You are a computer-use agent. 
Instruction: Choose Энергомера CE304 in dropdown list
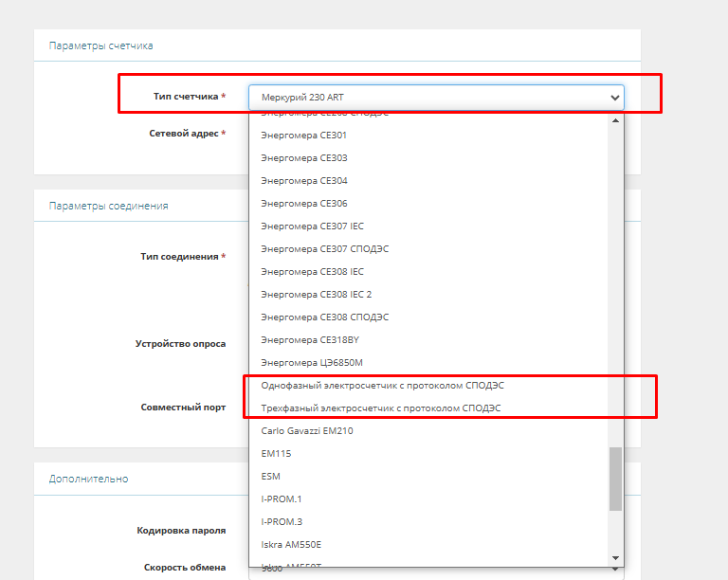coord(428,181)
